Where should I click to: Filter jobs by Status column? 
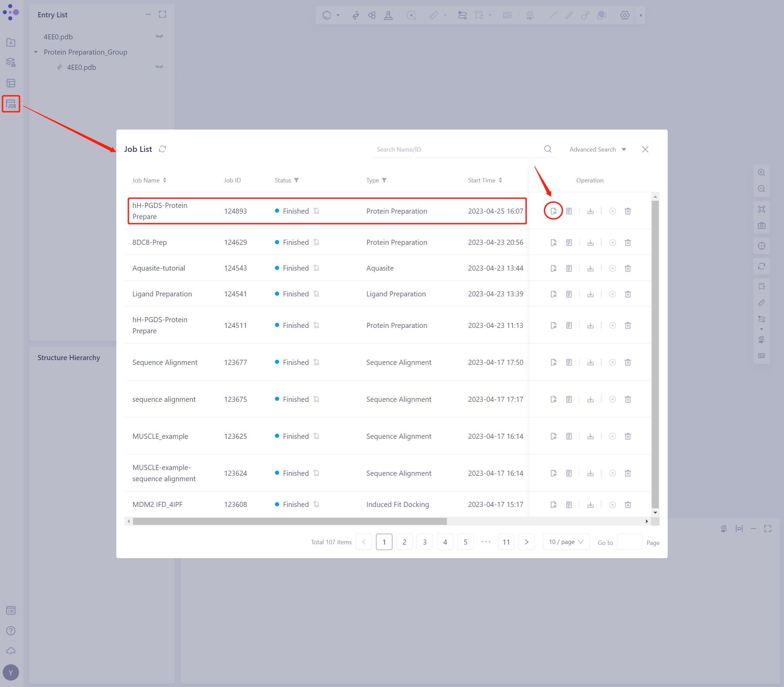[296, 180]
